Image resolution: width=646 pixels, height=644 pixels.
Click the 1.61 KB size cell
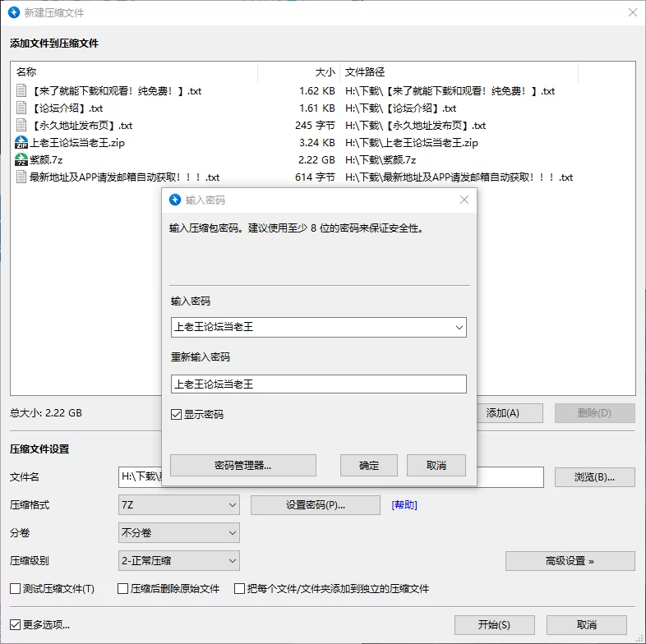[316, 108]
